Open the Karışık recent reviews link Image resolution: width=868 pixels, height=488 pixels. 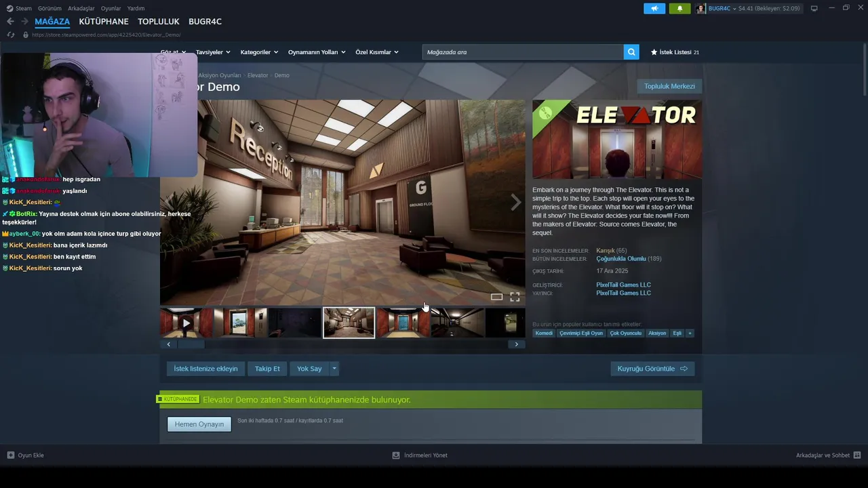click(606, 251)
